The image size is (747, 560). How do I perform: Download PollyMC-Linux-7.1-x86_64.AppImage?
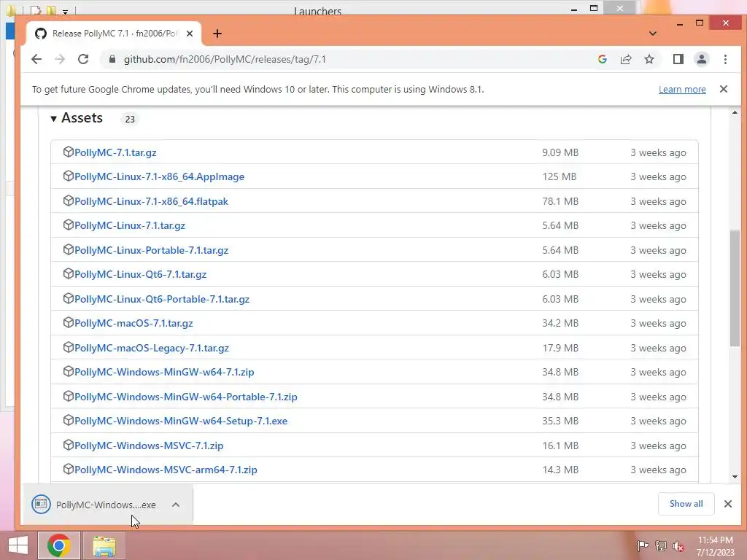tap(159, 176)
